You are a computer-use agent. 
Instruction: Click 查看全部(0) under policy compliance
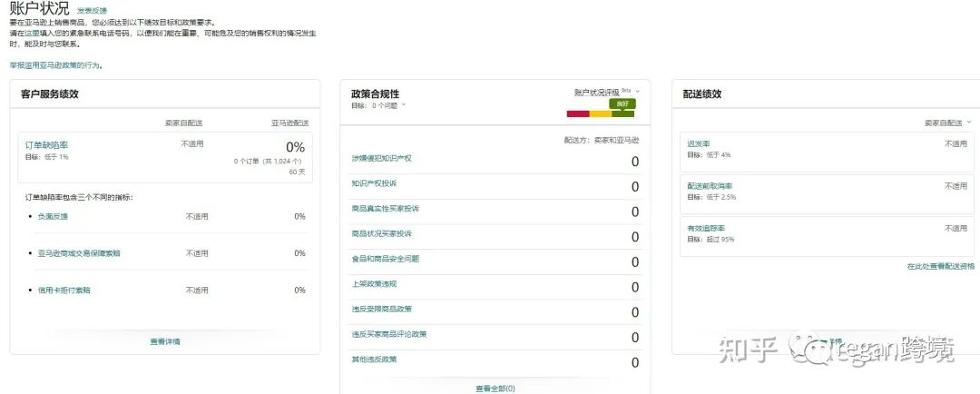click(x=495, y=389)
